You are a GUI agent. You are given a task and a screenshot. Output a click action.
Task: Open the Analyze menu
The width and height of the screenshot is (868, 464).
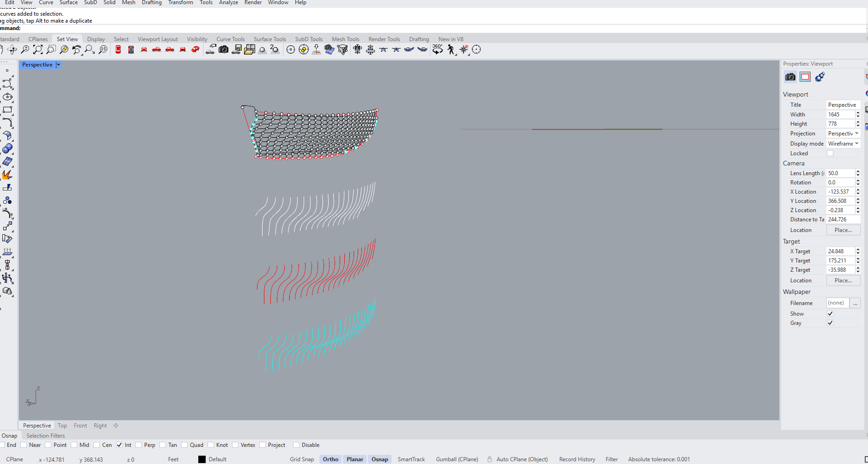228,3
